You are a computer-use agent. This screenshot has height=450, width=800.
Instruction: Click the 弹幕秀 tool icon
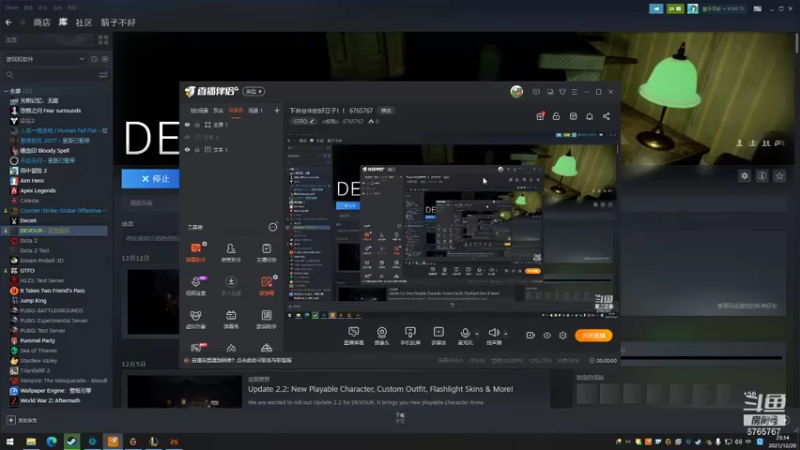(231, 316)
